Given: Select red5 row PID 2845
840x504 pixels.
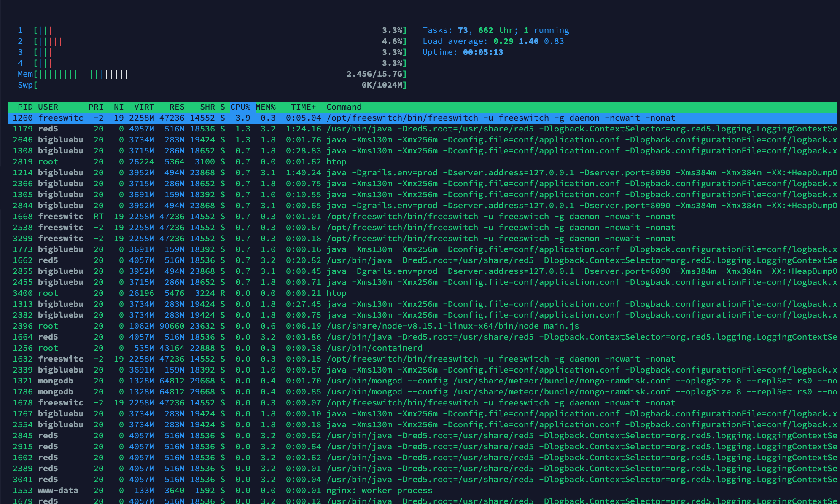Looking at the screenshot, I should [x=423, y=436].
